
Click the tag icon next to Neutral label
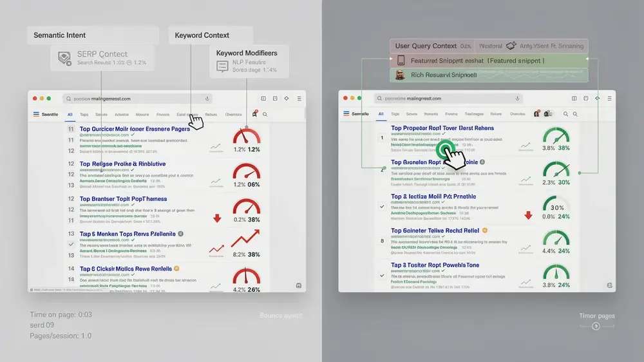pyautogui.click(x=511, y=46)
